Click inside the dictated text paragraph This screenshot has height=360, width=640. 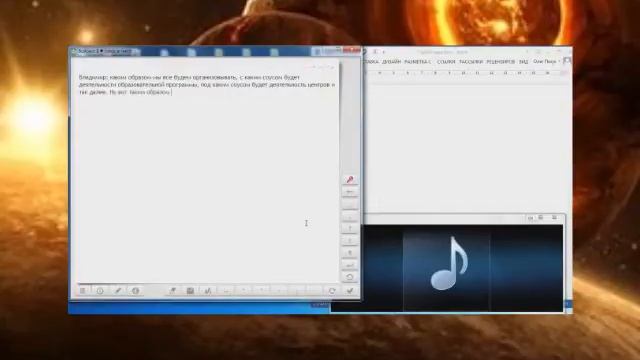click(x=207, y=84)
